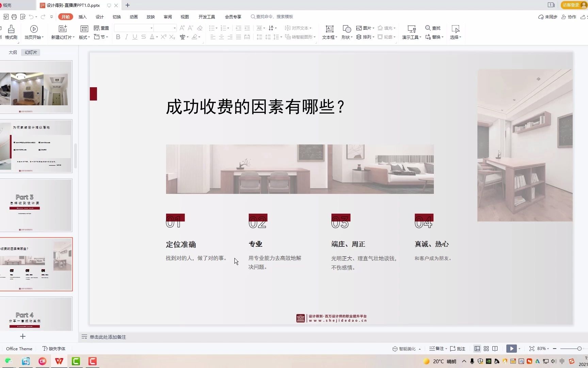Switch to the 插入 ribbon tab
Viewport: 588px width, 368px height.
[82, 16]
